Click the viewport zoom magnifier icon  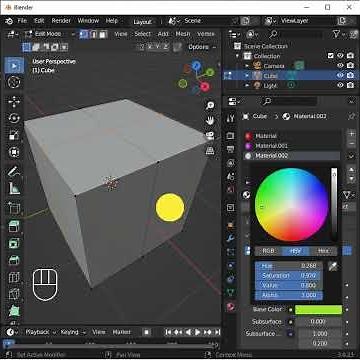pos(210,106)
